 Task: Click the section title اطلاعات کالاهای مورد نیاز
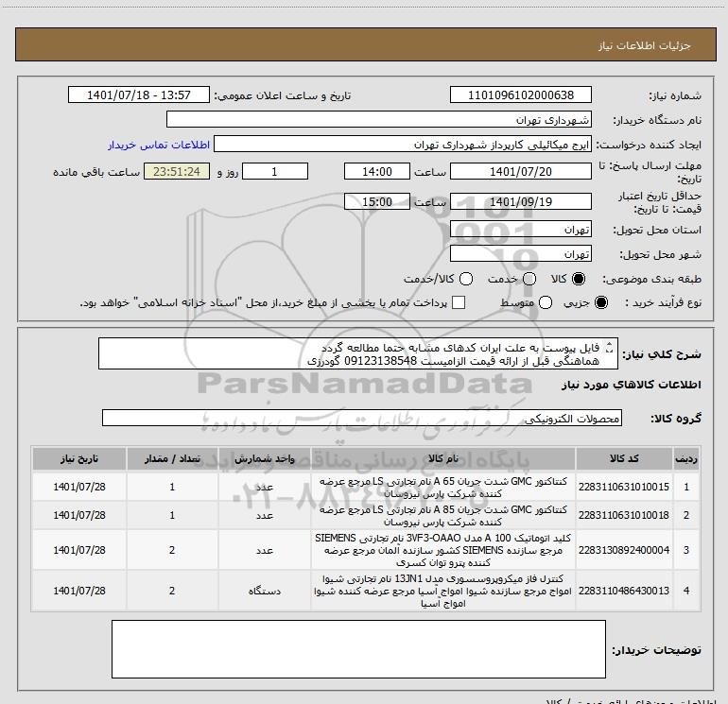click(631, 385)
